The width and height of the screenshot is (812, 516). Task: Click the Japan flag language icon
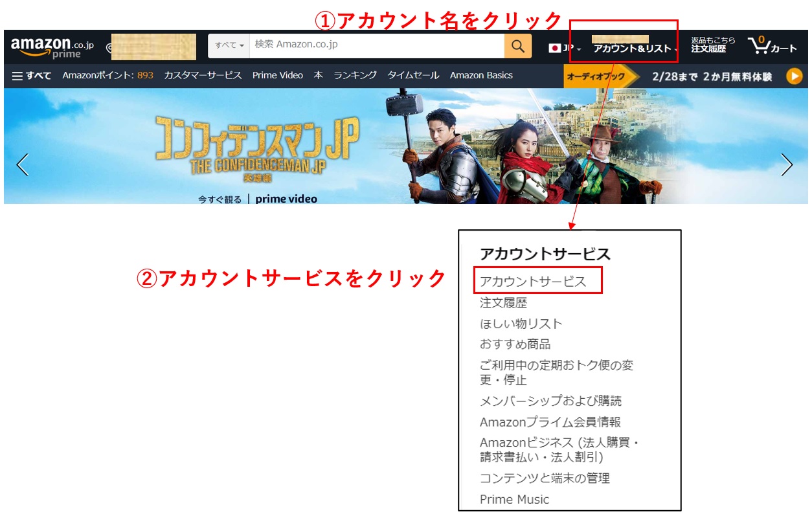(x=555, y=49)
